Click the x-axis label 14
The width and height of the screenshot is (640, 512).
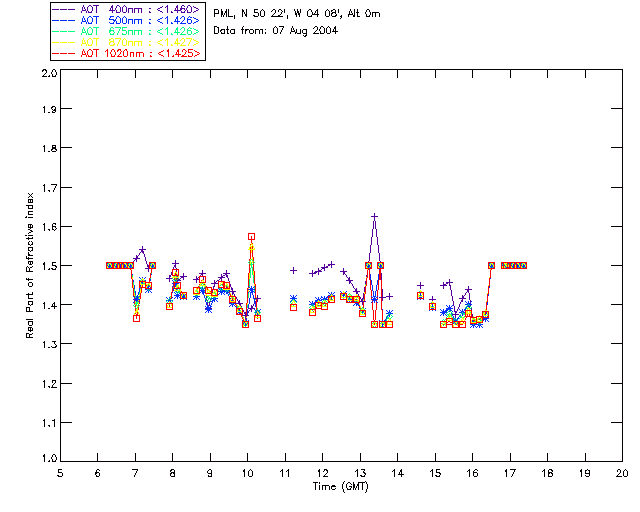(x=398, y=473)
